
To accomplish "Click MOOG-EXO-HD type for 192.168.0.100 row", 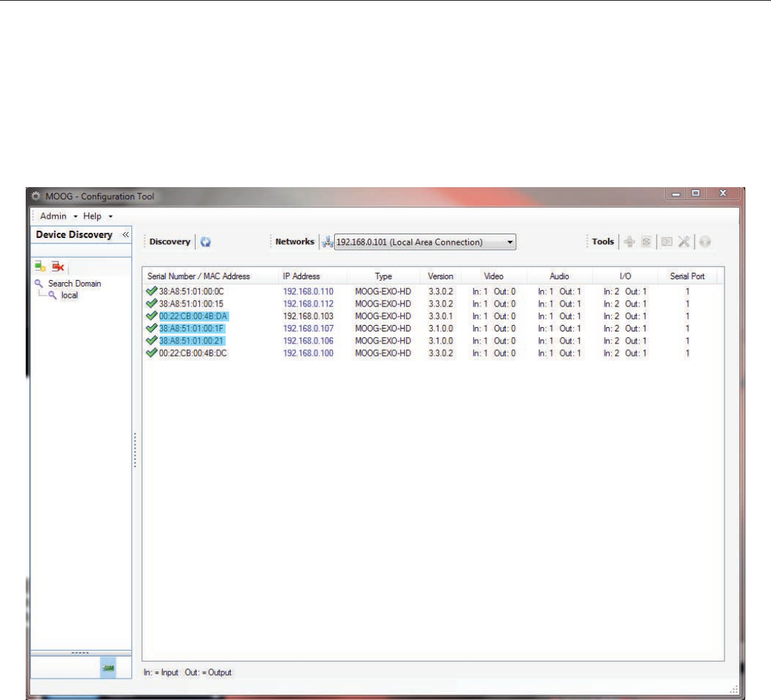I will (x=383, y=353).
